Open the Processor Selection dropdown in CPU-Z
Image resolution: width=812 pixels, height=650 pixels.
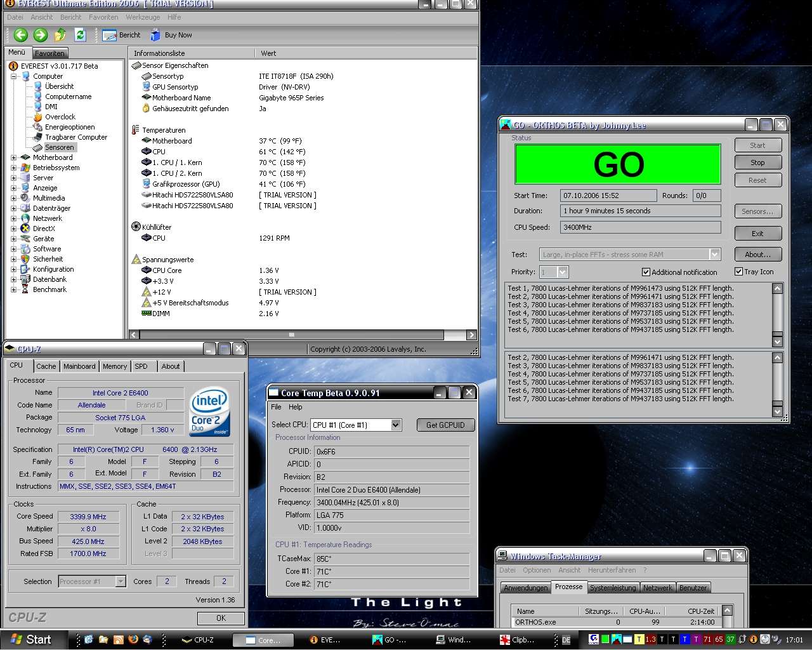[x=121, y=581]
